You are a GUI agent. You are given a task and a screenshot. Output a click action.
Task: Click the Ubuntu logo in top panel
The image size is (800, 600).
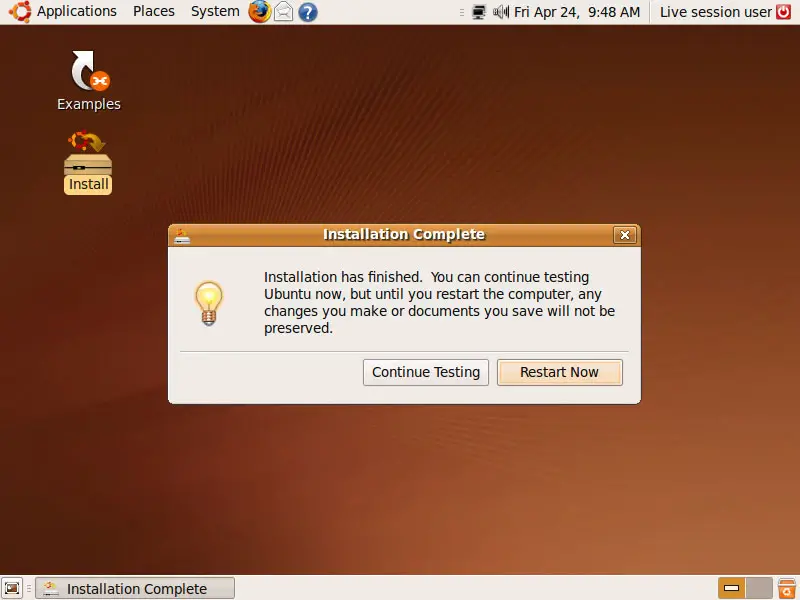20,12
